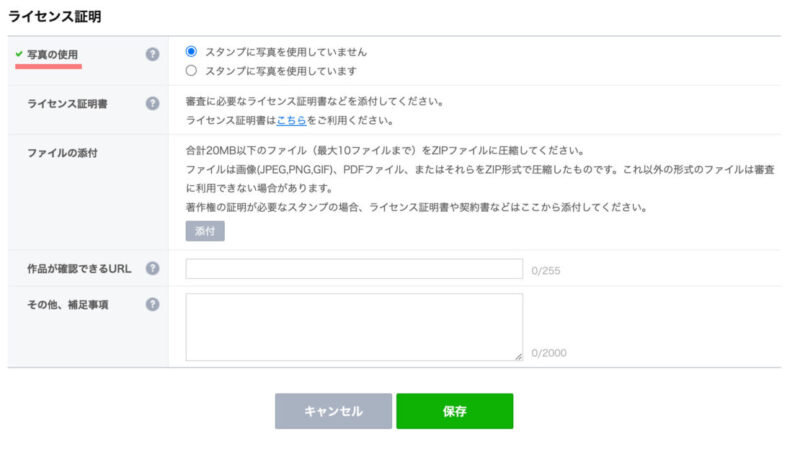Click the キャンセル button
The height and width of the screenshot is (454, 800).
[x=333, y=411]
